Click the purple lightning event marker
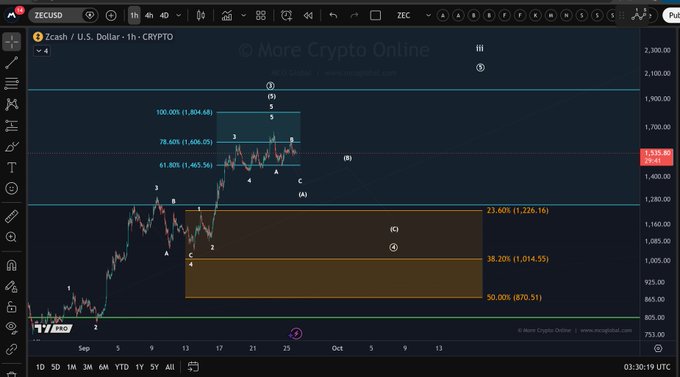 point(296,333)
